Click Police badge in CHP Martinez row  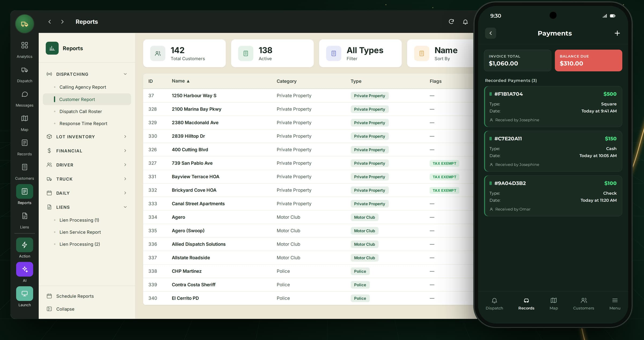point(360,271)
